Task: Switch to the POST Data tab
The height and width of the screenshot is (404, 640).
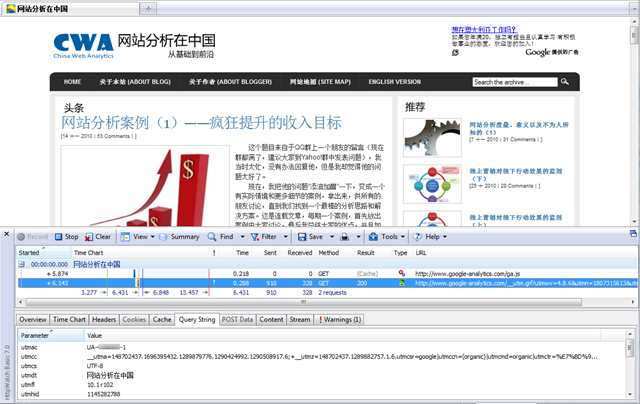Action: (236, 347)
